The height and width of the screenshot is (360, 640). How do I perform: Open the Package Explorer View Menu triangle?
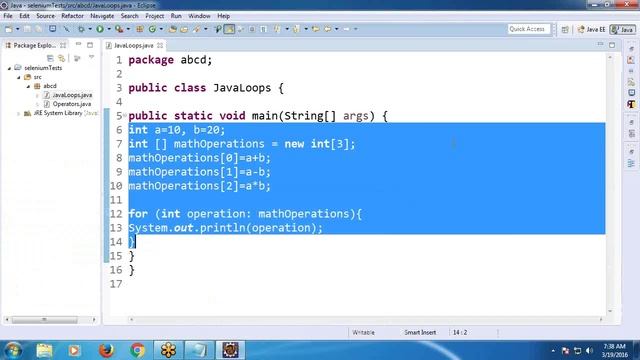(91, 58)
